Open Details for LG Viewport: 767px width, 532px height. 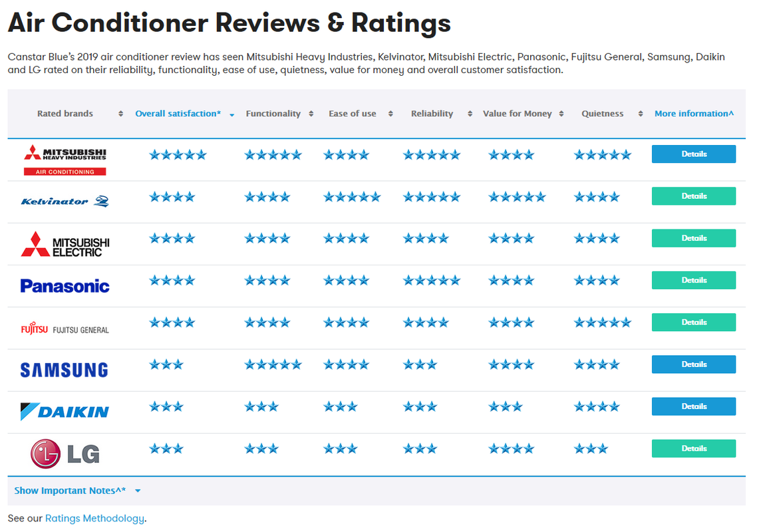[694, 448]
